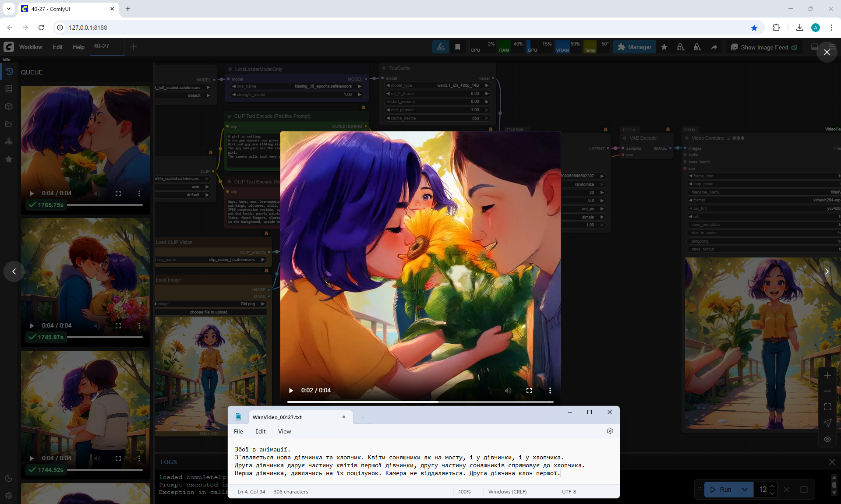Open the Queue history sidebar icon
Image resolution: width=841 pixels, height=504 pixels.
point(9,72)
